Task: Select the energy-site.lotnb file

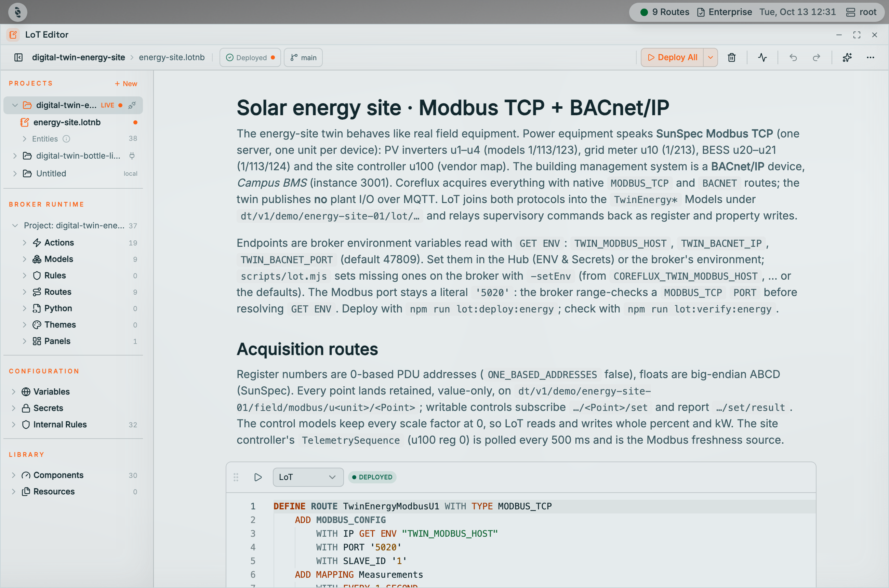Action: pos(73,122)
